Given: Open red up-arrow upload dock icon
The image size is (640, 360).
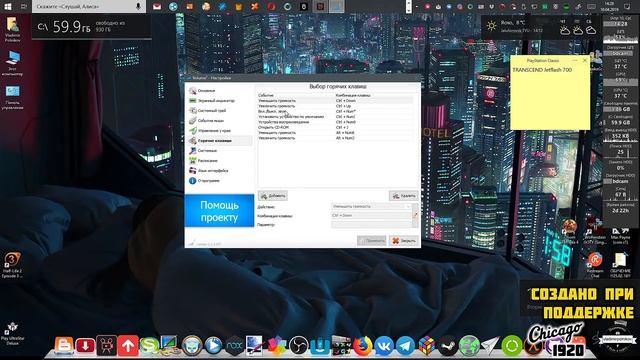Looking at the screenshot, I should point(128,346).
